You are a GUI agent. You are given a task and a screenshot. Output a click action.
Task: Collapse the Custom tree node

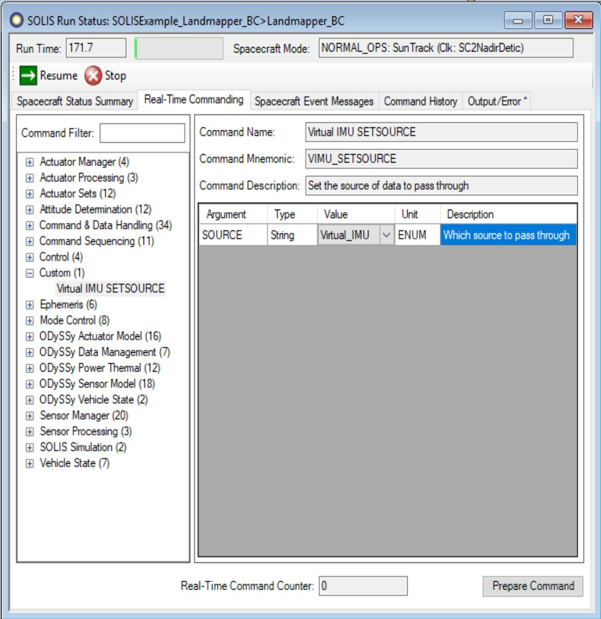click(30, 273)
